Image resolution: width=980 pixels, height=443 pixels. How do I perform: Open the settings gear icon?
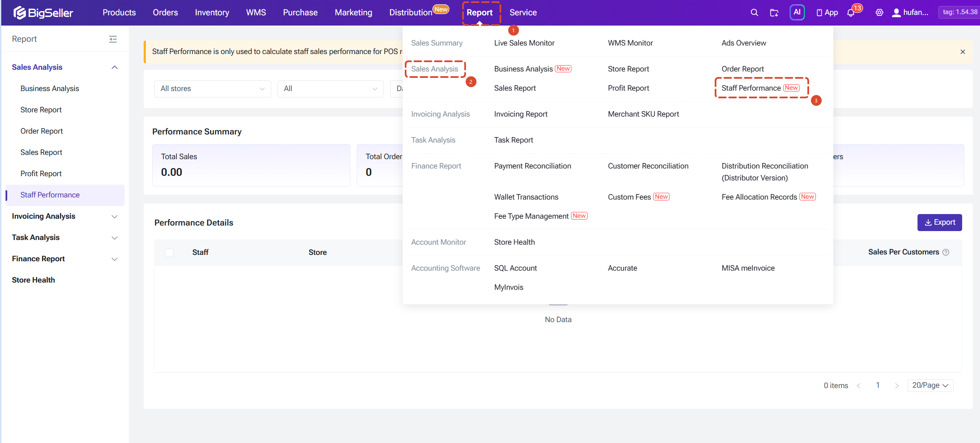click(879, 13)
